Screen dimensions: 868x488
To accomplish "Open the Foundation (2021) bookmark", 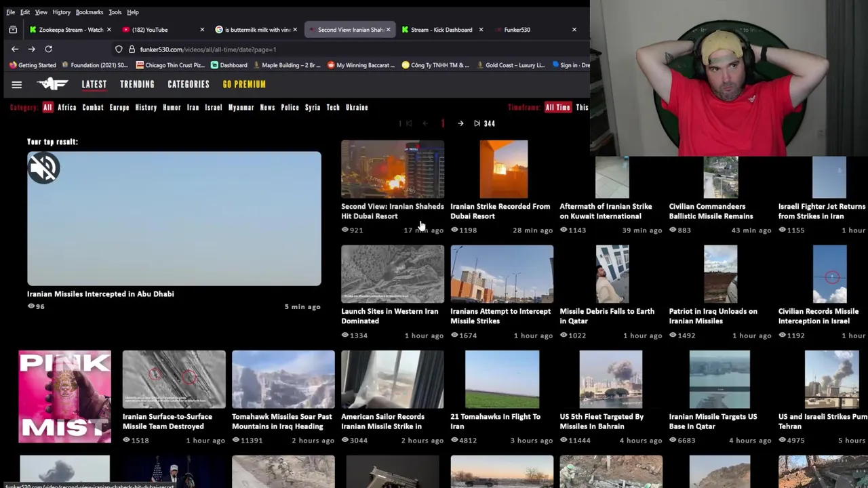I will (x=94, y=65).
